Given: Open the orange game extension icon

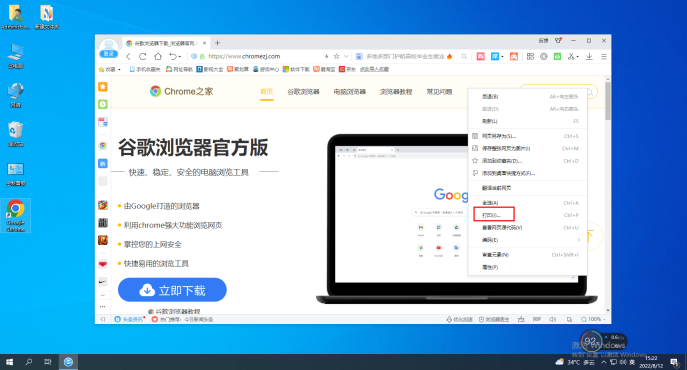Looking at the screenshot, I should 513,56.
